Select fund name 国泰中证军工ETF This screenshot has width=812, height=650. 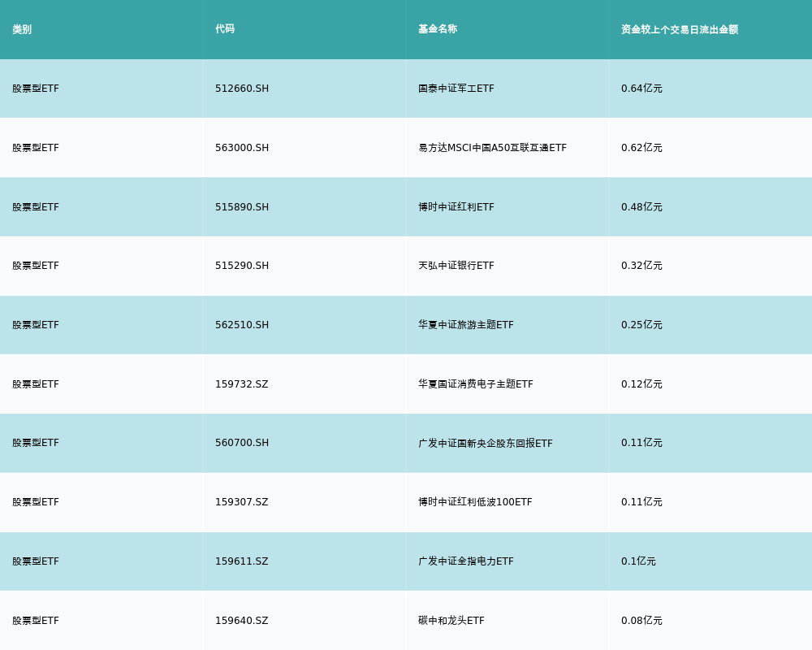(x=456, y=89)
